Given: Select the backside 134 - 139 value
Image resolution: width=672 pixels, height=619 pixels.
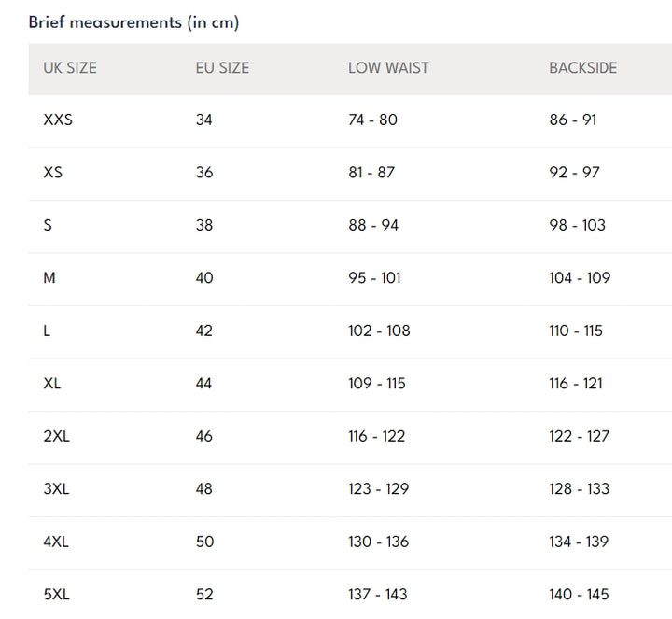Looking at the screenshot, I should point(579,542).
